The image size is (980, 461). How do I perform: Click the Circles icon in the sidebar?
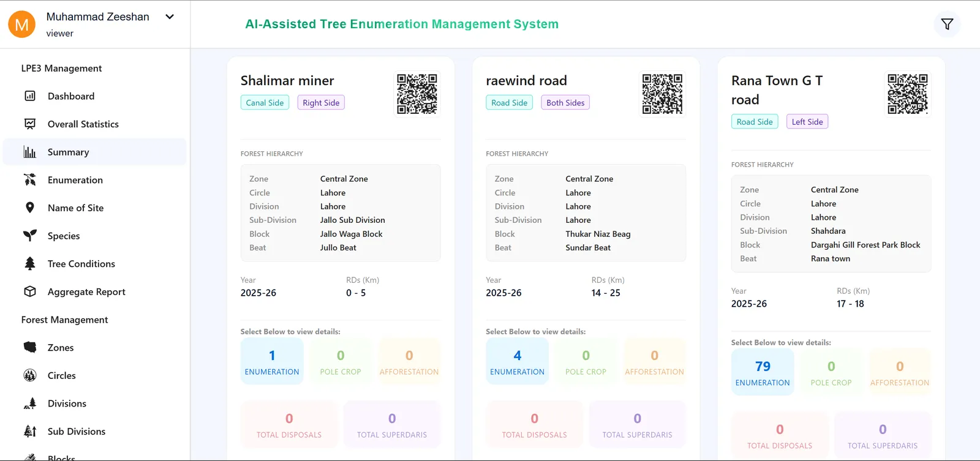pyautogui.click(x=30, y=375)
